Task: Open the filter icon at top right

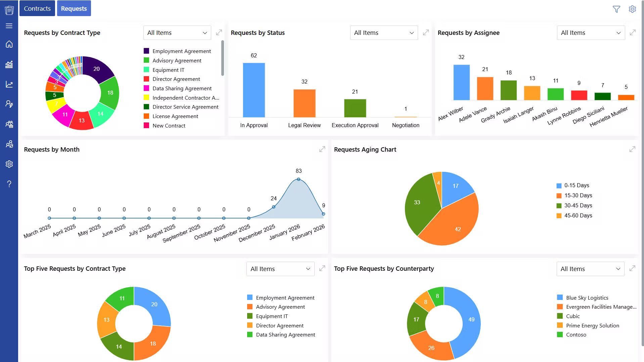Action: 616,9
